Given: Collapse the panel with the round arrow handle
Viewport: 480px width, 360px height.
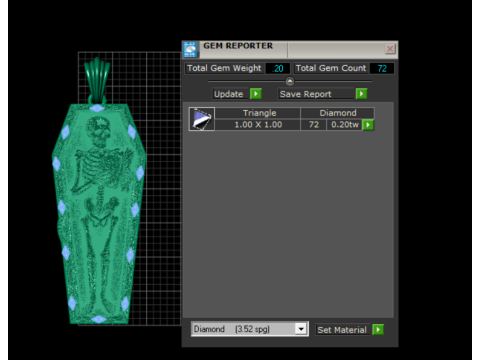Looking at the screenshot, I should (290, 81).
